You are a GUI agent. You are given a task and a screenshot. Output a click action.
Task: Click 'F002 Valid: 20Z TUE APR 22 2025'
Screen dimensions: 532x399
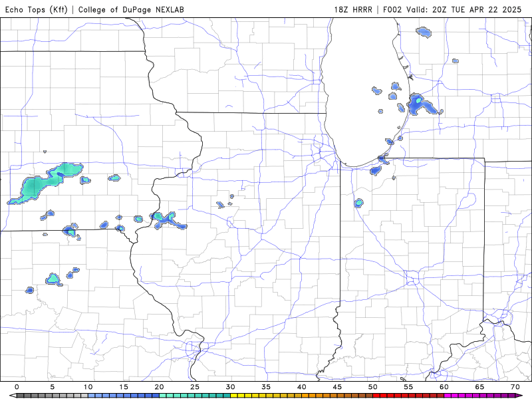(452, 9)
